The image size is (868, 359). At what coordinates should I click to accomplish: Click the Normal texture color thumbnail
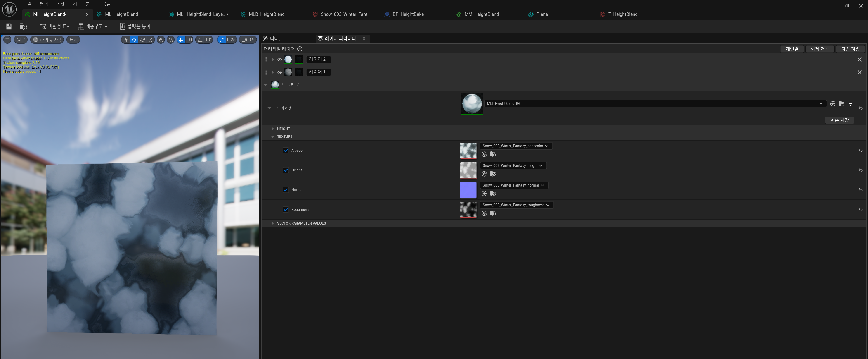click(468, 190)
